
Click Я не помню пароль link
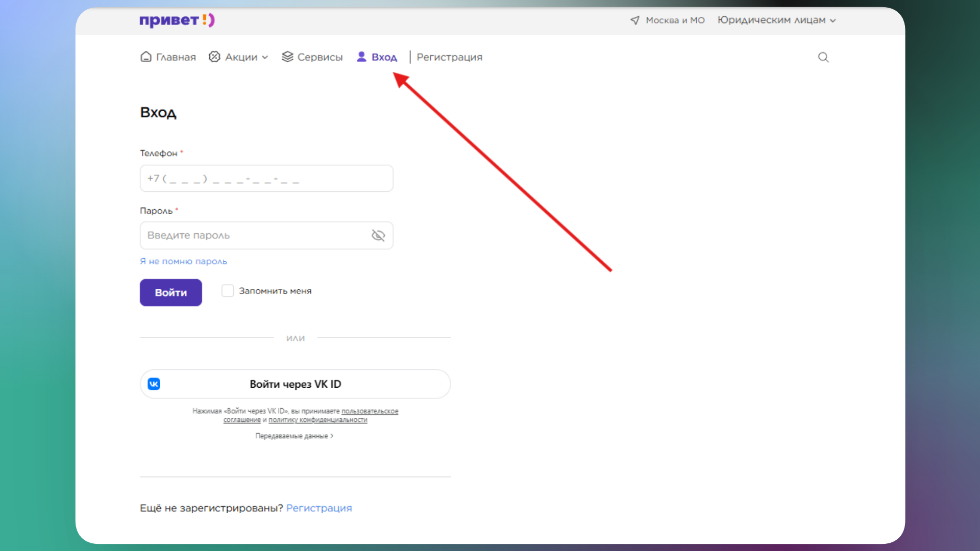click(x=183, y=261)
